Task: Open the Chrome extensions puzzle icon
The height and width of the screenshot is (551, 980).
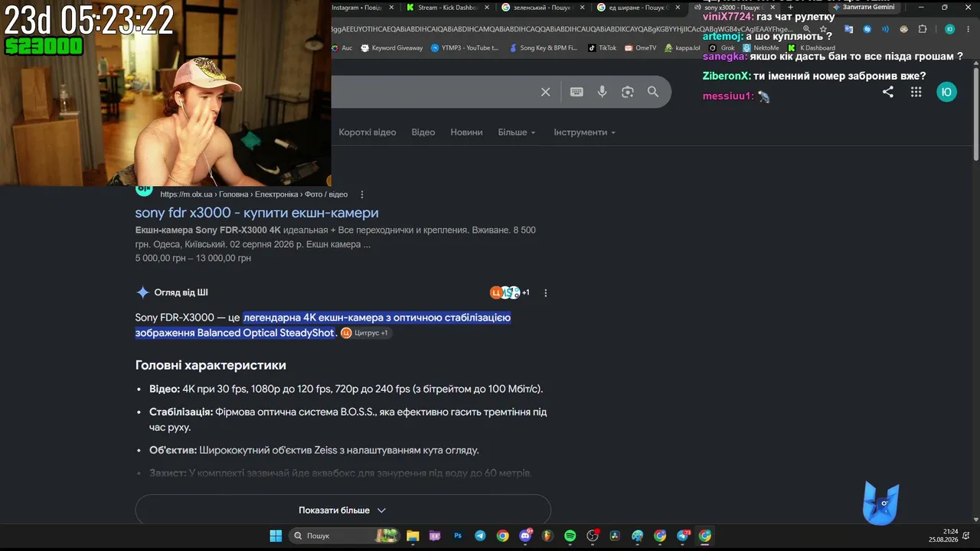Action: 923,29
